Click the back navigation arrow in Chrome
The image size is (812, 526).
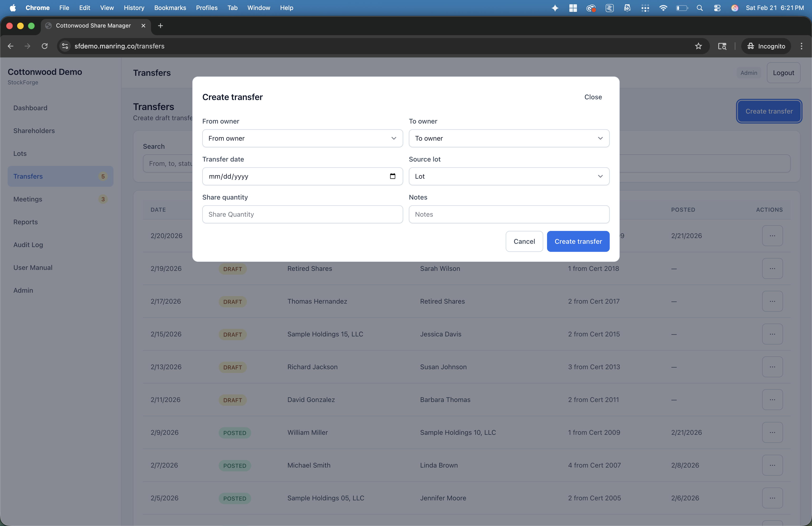[10, 46]
